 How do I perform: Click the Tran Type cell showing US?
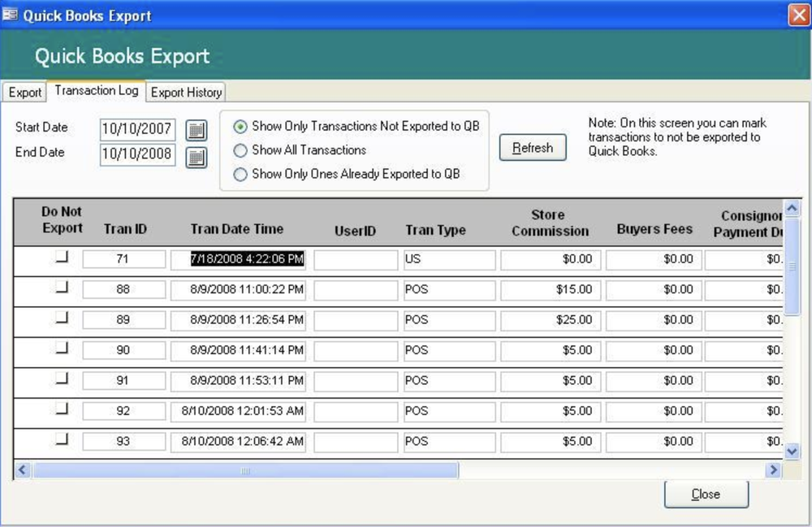pyautogui.click(x=450, y=260)
